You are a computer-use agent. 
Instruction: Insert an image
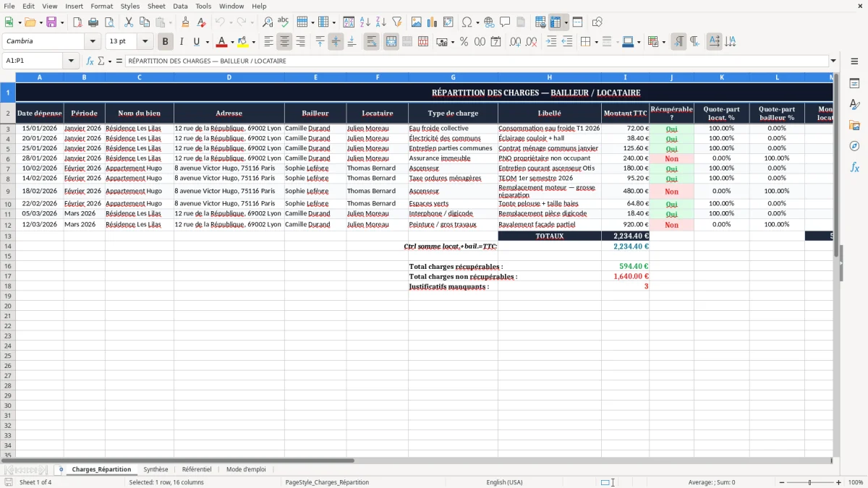point(417,22)
